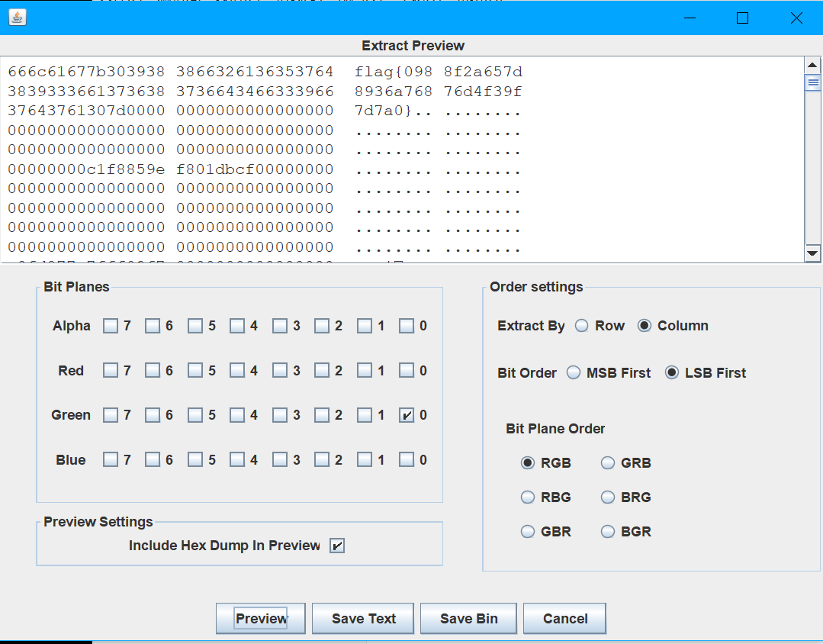This screenshot has width=823, height=644.
Task: Toggle Blue bit plane 7
Action: [111, 460]
